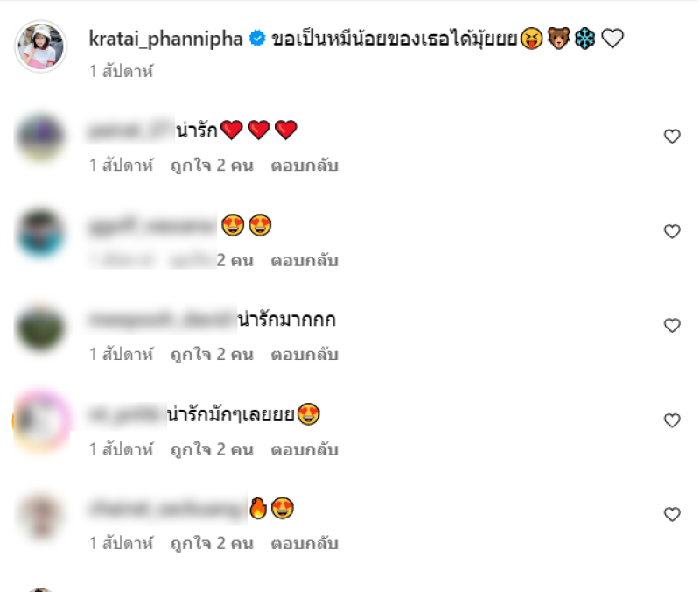Open avatar of the น่ารักมากกก commenter

(x=40, y=328)
